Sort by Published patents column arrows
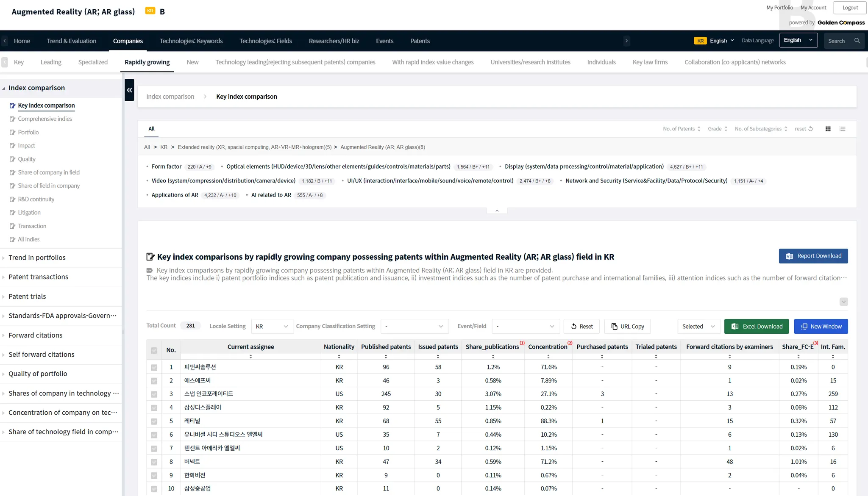Viewport: 868px width, 496px height. click(386, 356)
